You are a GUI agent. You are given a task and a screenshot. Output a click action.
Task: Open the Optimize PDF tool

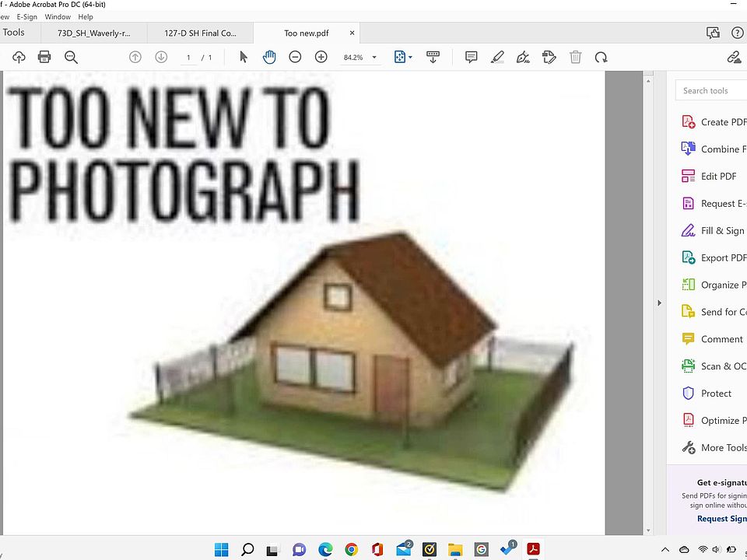click(714, 421)
